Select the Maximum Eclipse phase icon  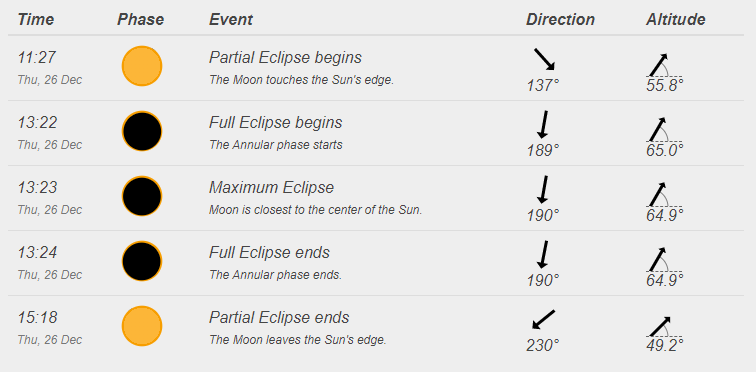pos(142,196)
